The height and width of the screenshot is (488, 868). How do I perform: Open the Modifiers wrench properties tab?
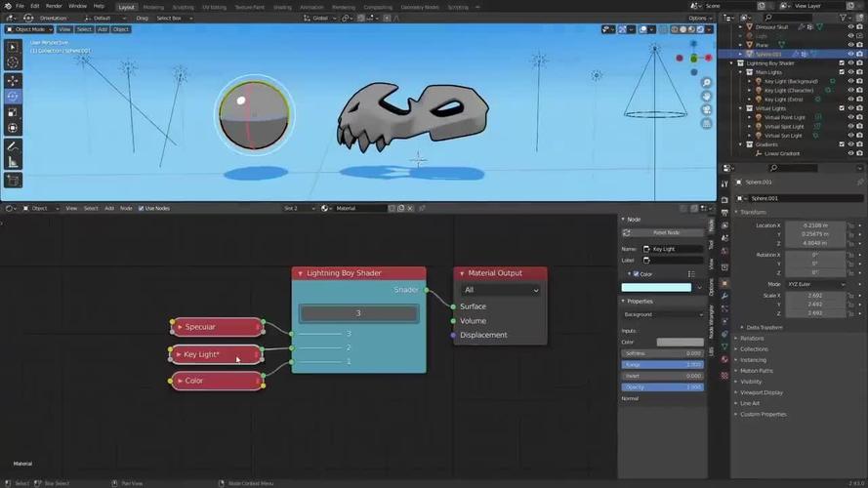pos(724,297)
